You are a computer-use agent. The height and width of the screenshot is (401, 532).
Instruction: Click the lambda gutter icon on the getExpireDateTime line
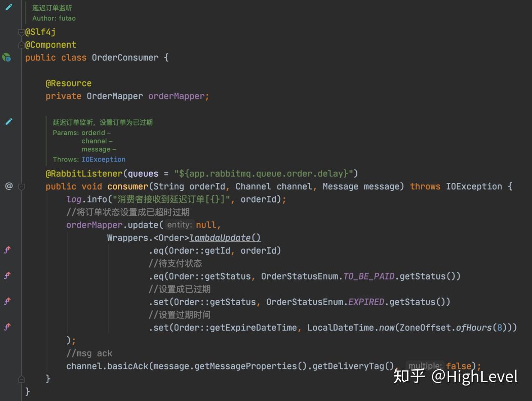tap(7, 327)
